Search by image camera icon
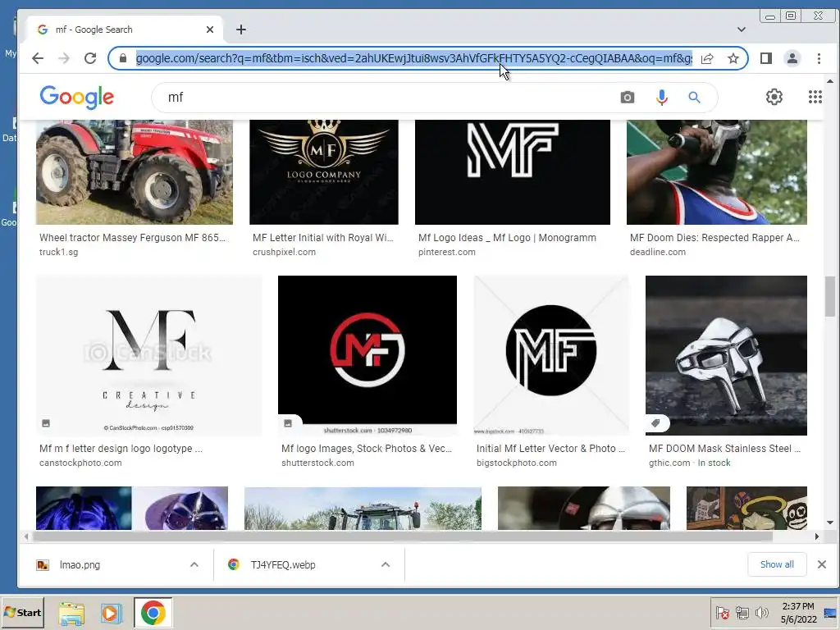Viewport: 840px width, 630px height. click(628, 98)
